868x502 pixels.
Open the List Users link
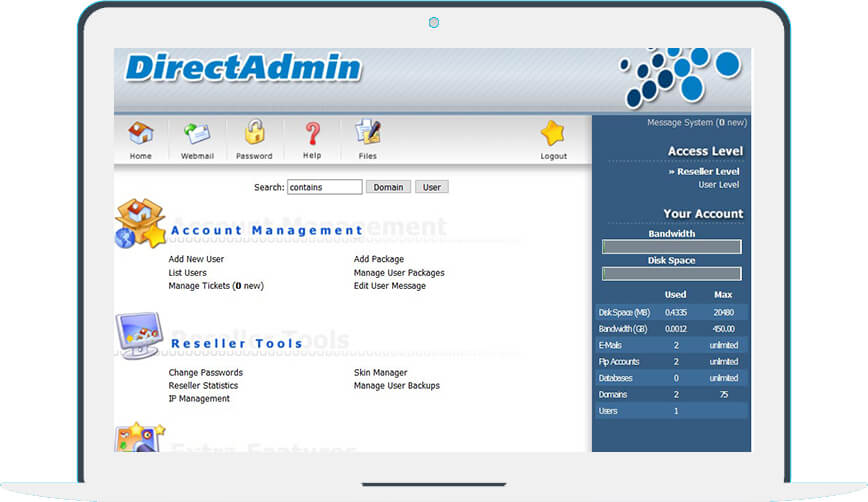[188, 272]
